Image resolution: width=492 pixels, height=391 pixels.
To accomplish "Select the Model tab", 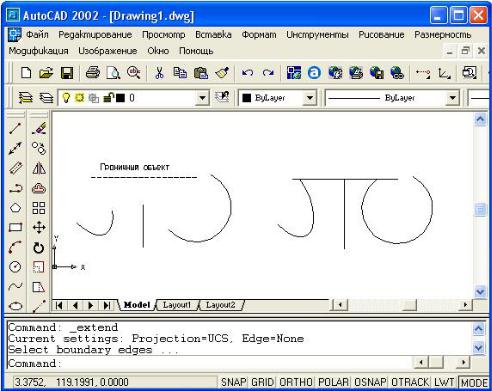I will click(x=137, y=305).
